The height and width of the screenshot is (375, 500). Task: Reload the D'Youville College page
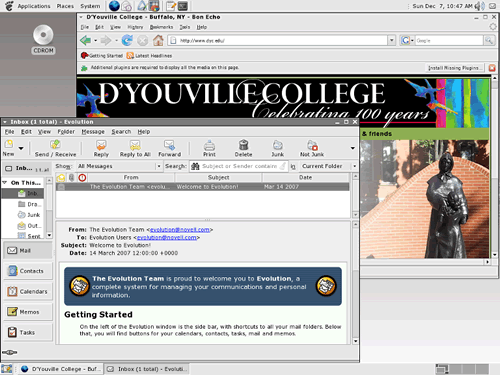(127, 41)
